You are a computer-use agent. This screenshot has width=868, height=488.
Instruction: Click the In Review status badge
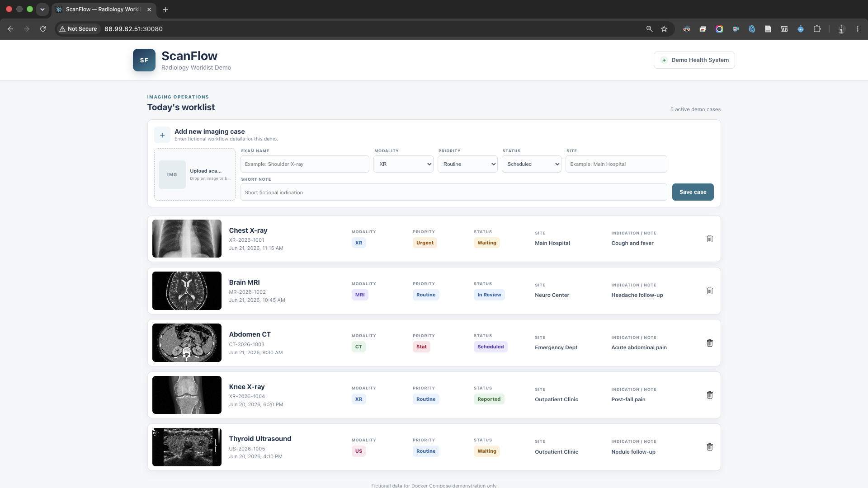tap(489, 295)
